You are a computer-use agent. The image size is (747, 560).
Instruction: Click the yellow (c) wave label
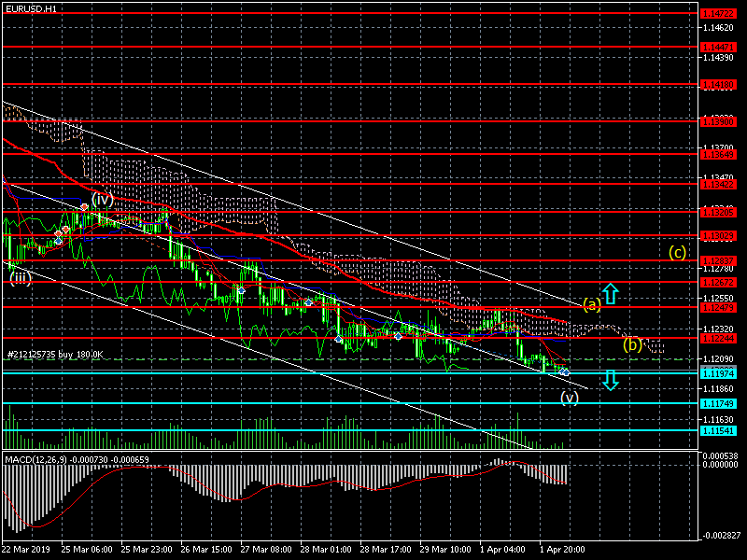point(678,252)
